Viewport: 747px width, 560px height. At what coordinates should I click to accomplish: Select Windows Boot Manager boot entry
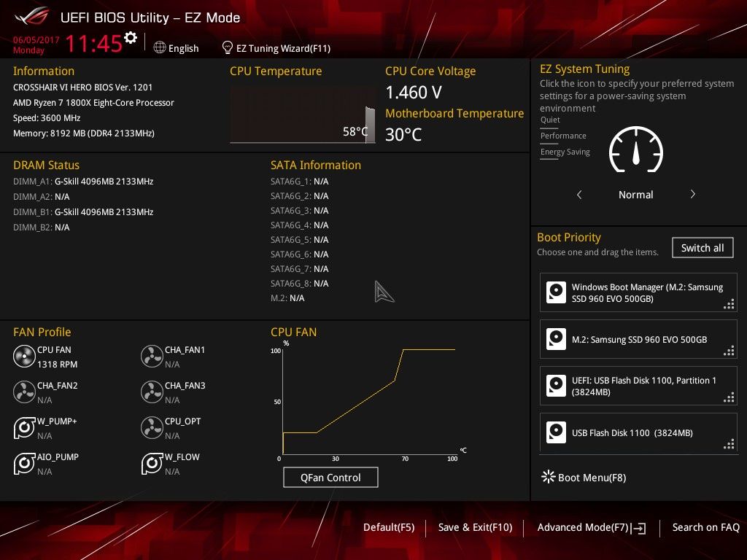pos(638,292)
